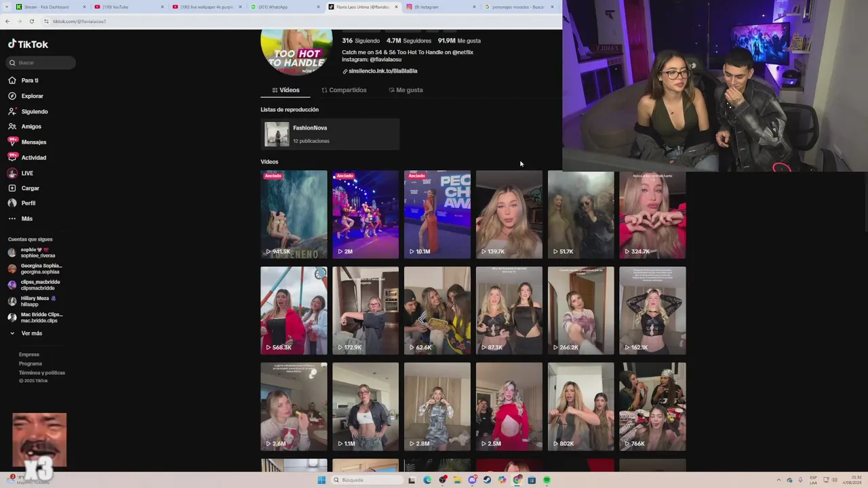Viewport: 868px width, 488px height.
Task: Open video with 87.3K views
Action: 509,310
